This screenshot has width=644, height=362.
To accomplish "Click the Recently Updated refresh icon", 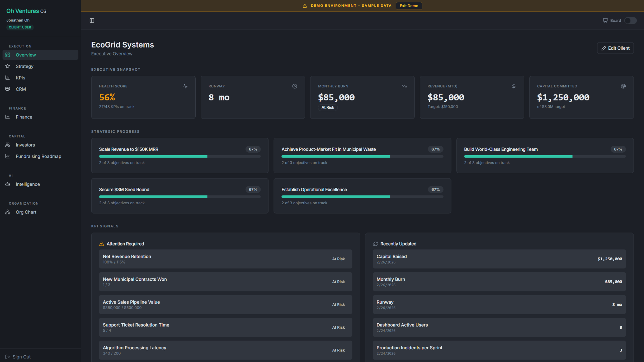I will click(x=376, y=244).
